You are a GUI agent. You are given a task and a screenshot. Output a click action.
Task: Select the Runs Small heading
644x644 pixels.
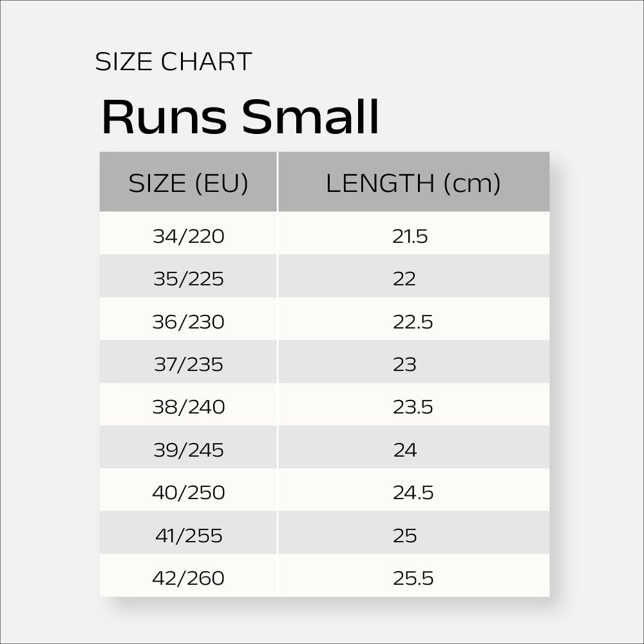click(240, 117)
